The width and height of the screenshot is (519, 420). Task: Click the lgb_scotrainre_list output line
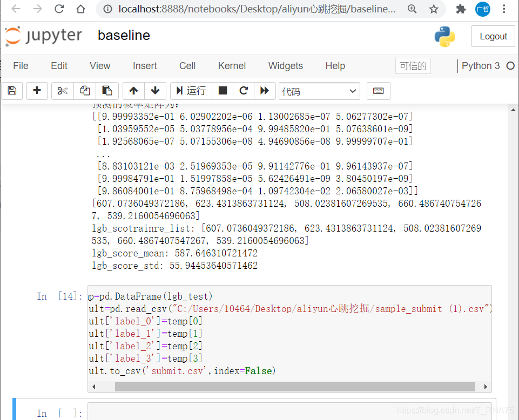point(286,234)
